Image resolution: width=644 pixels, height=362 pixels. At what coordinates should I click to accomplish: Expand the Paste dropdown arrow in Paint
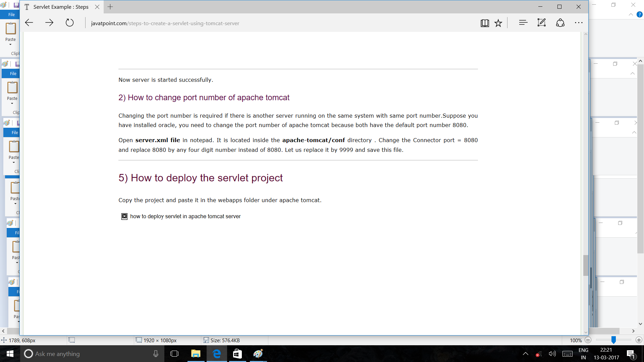tap(10, 45)
